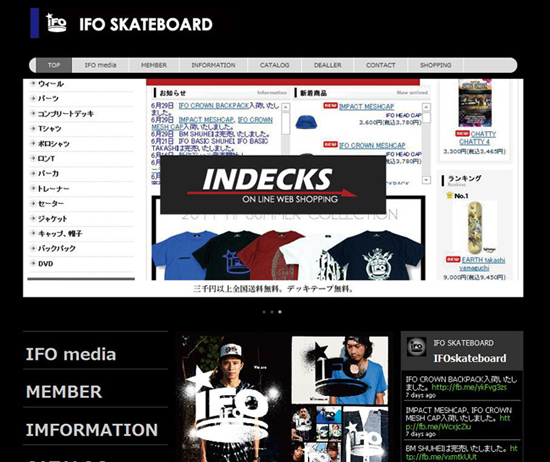Click the INDECKS online web shopping banner
The height and width of the screenshot is (462, 550).
click(x=273, y=185)
